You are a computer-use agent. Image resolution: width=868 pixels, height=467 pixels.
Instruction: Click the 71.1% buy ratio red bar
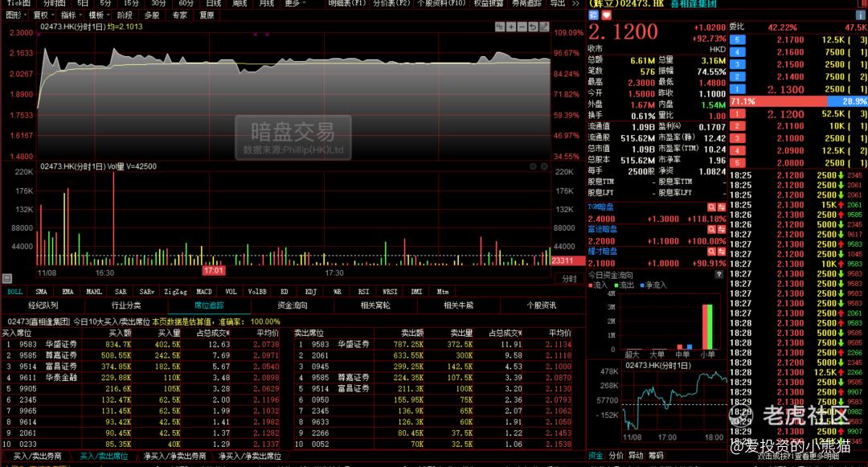[778, 101]
